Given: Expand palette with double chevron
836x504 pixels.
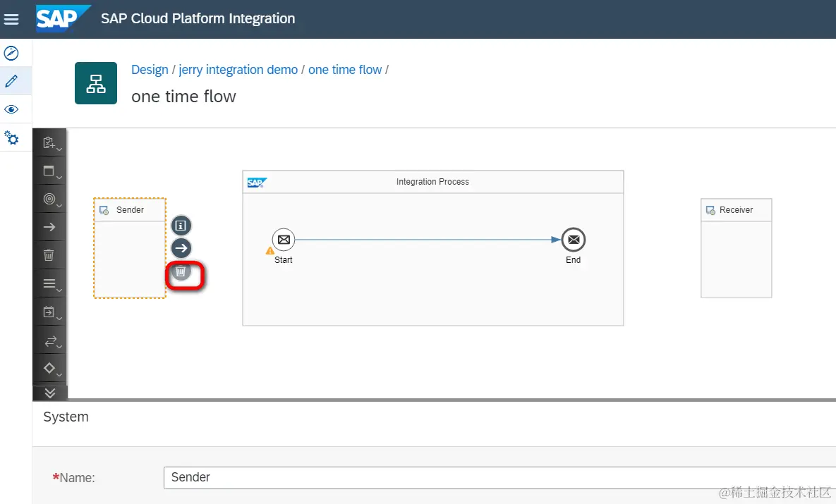Looking at the screenshot, I should (49, 393).
